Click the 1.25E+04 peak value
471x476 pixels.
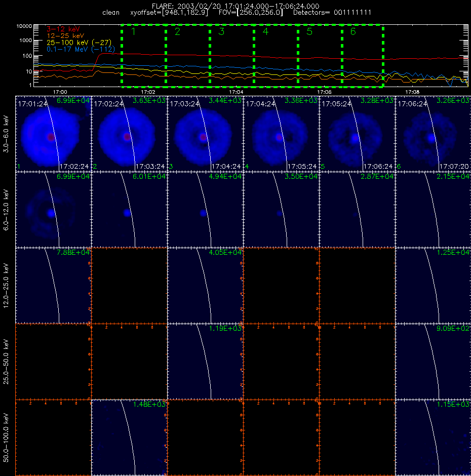point(453,252)
